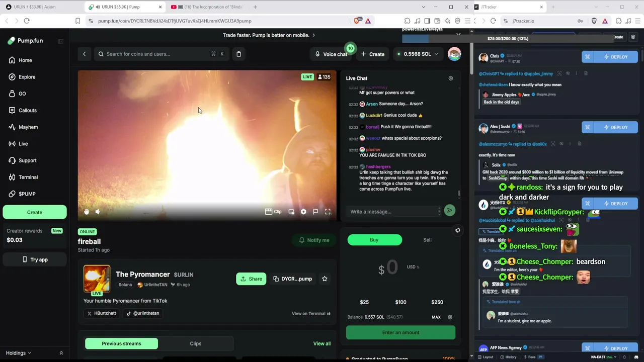Click View all previous streams
The image size is (644, 362).
tap(322, 343)
